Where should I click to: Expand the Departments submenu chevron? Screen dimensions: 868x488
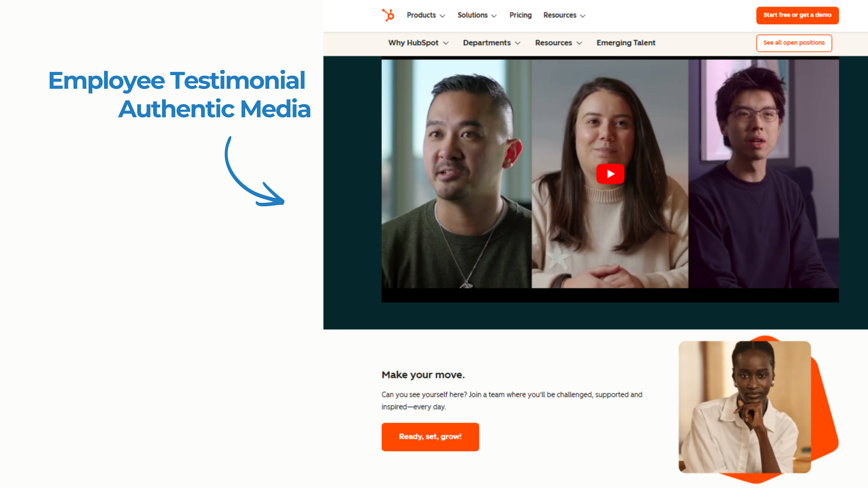tap(518, 43)
